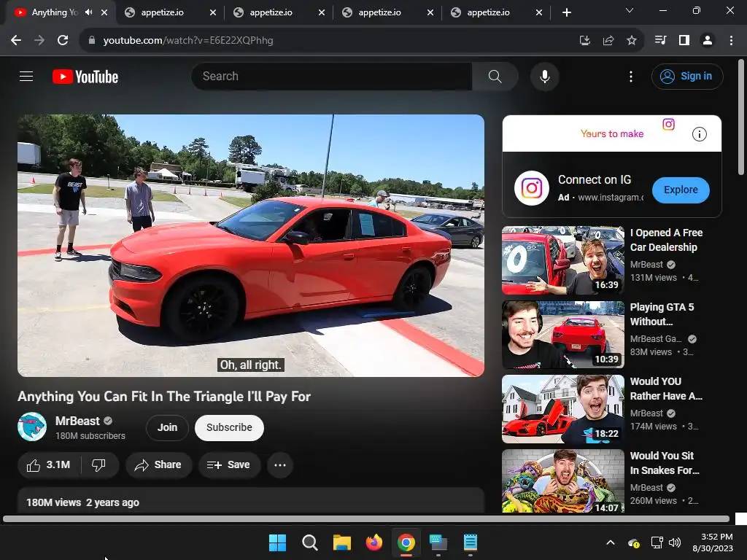Close the Anything You video tab
The image size is (747, 560).
(x=104, y=13)
